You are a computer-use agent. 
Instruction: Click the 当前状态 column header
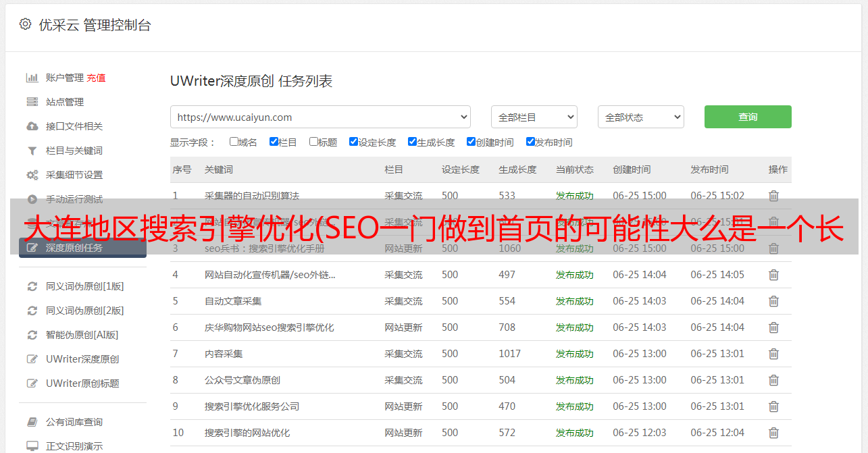(x=575, y=169)
